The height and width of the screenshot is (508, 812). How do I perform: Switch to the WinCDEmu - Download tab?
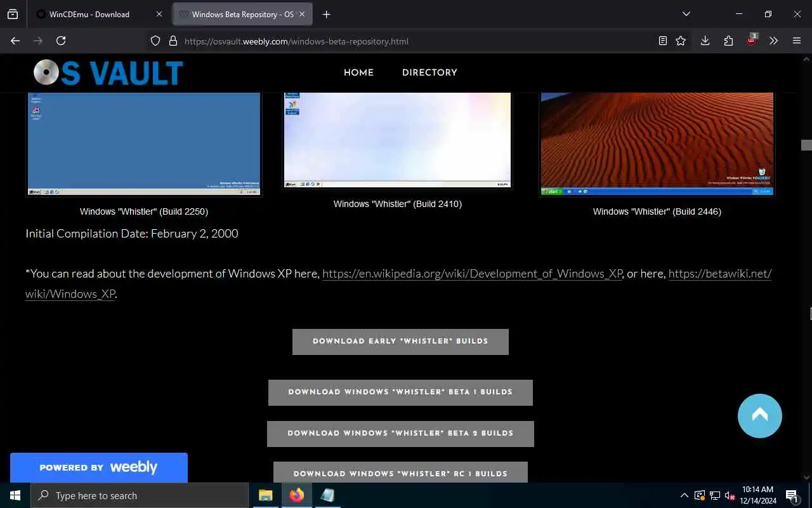coord(98,14)
